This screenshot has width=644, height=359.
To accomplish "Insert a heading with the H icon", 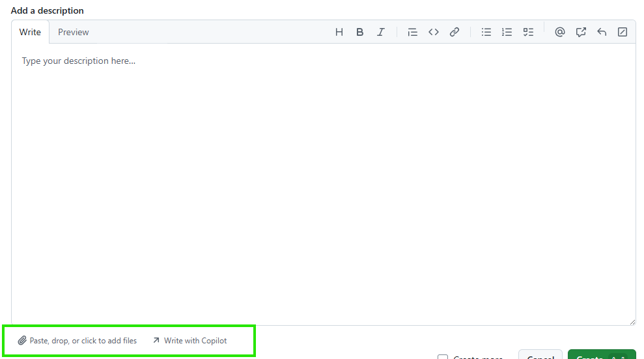I will 339,32.
